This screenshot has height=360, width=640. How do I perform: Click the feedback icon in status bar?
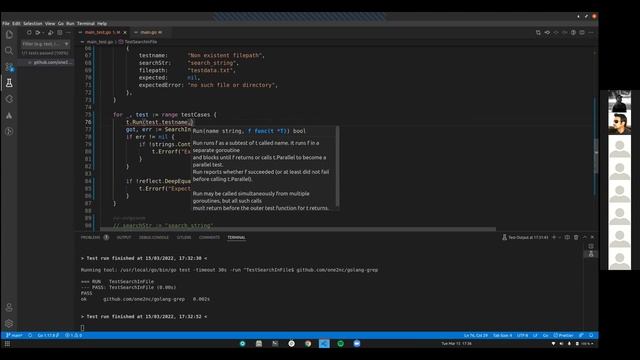pos(581,335)
